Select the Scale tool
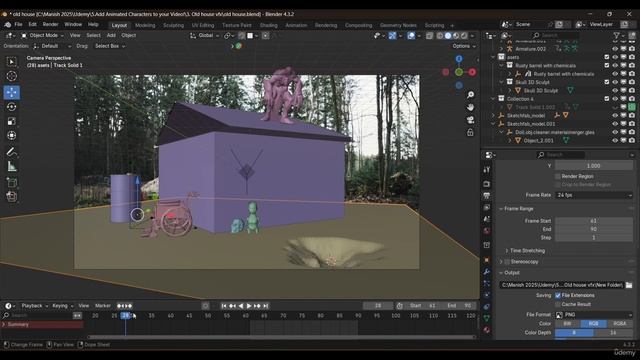Image resolution: width=640 pixels, height=360 pixels. click(x=11, y=121)
